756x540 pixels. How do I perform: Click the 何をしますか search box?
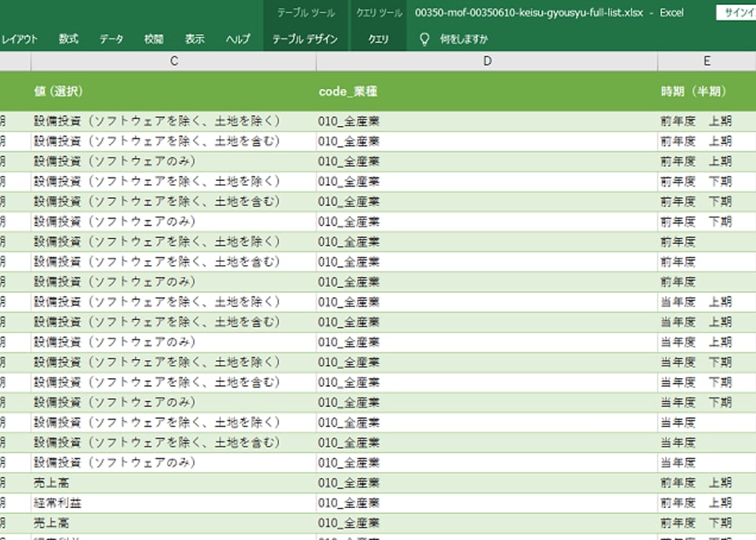pyautogui.click(x=464, y=39)
